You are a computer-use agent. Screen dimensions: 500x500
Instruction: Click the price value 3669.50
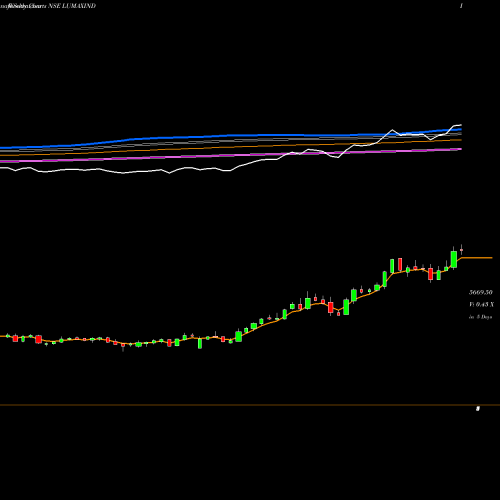point(481,292)
